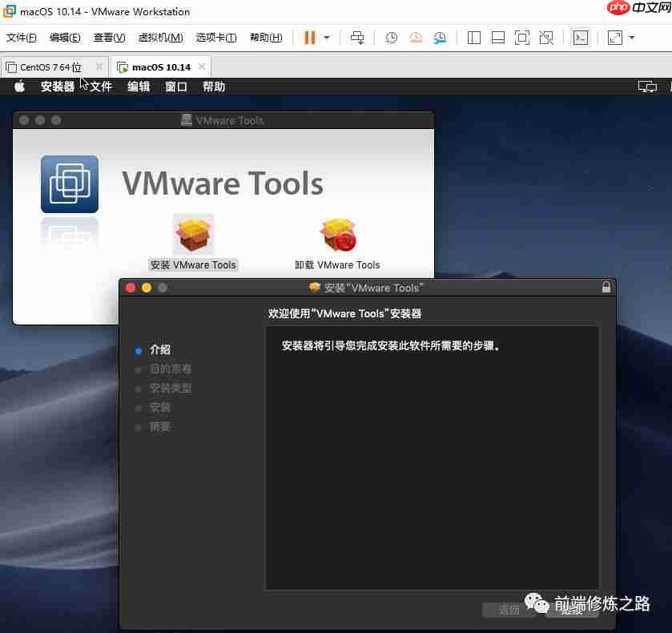Click the Unity mode icon

546,38
